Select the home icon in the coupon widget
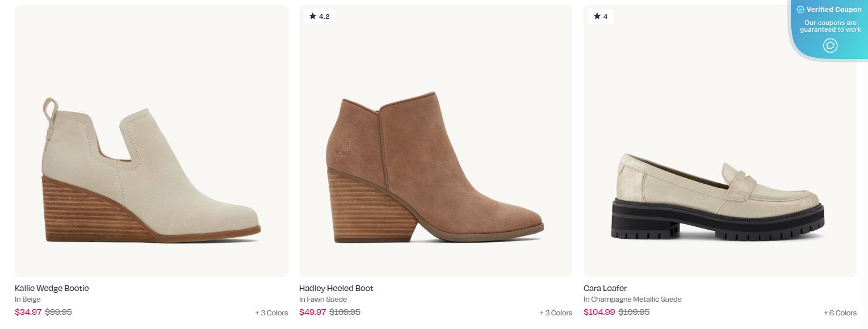Image resolution: width=868 pixels, height=329 pixels. [x=831, y=46]
